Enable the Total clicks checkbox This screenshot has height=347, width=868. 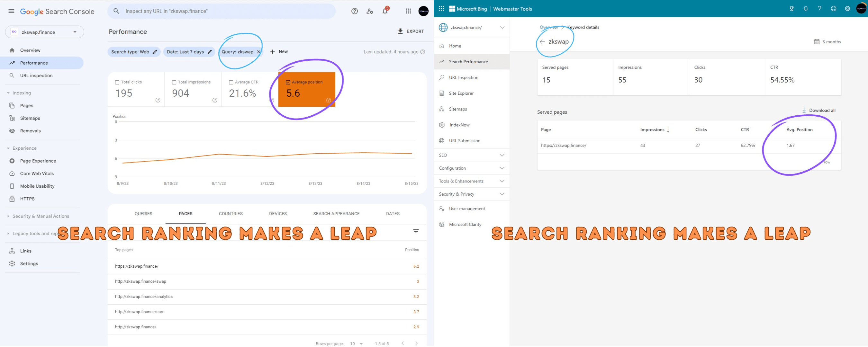coord(117,82)
